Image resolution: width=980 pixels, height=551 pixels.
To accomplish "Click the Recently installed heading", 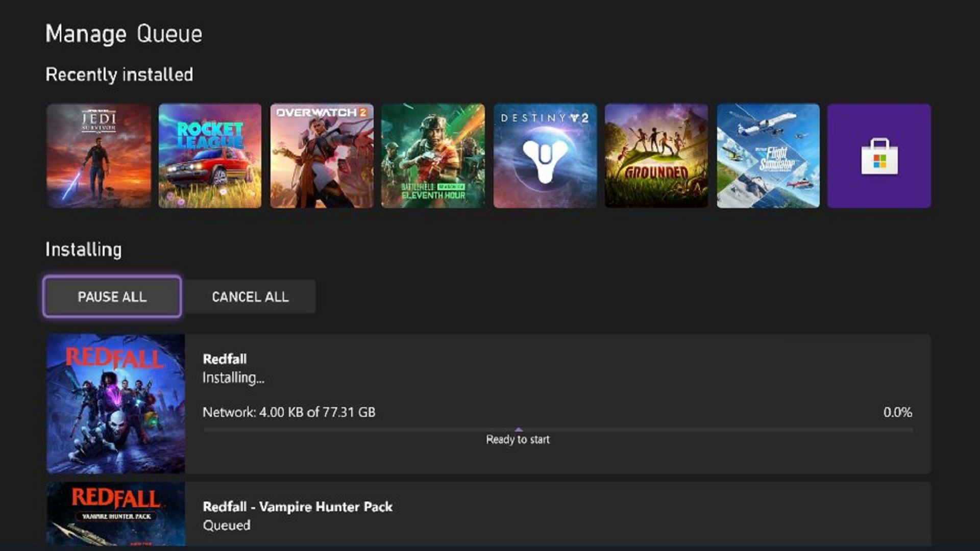I will click(x=119, y=74).
